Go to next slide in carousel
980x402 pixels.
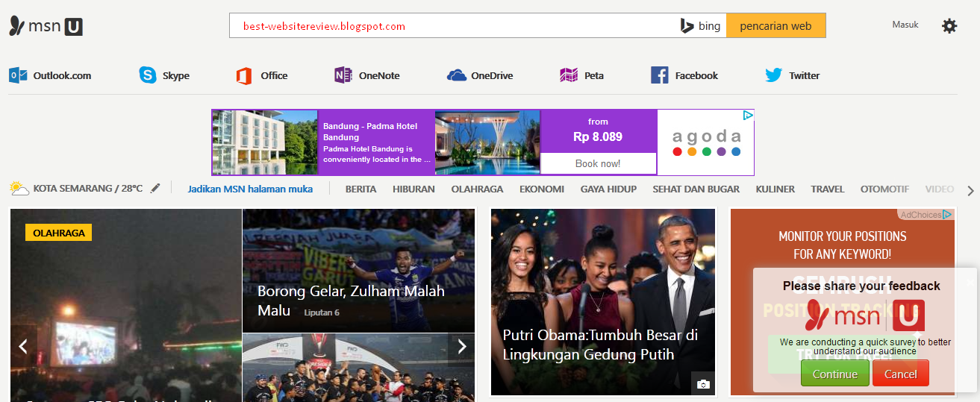461,346
